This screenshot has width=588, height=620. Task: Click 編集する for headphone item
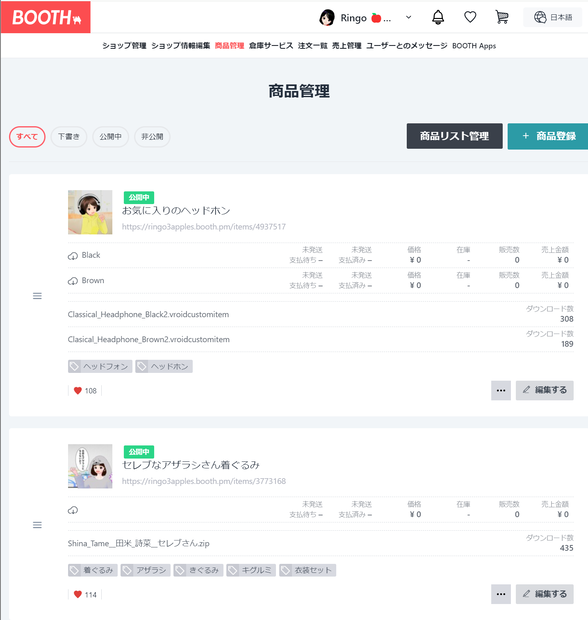(545, 391)
